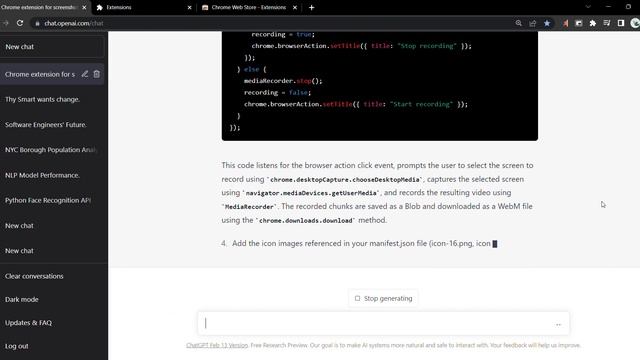Screen dimensions: 640x360
Task: Click the ChatGPT Feb 13 Version link
Action: (217, 345)
